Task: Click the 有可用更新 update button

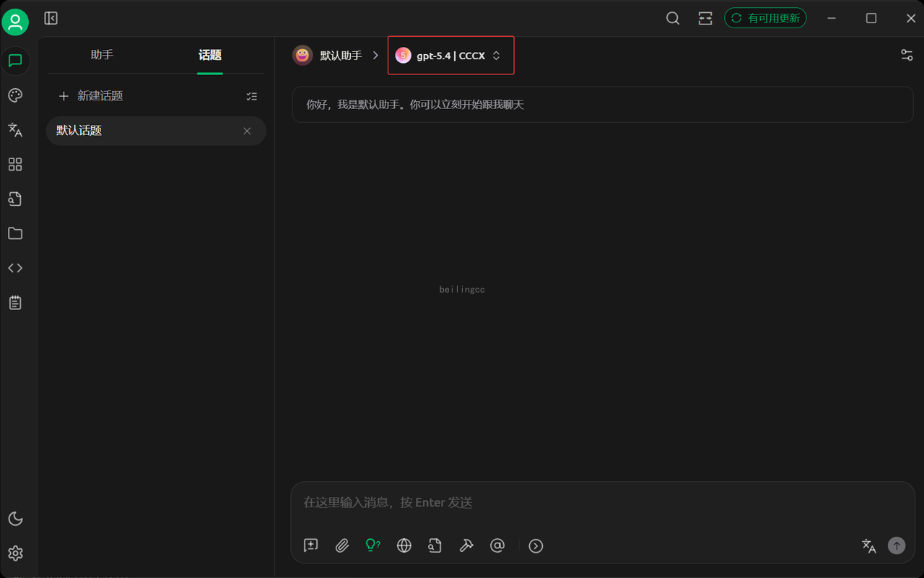Action: 765,18
